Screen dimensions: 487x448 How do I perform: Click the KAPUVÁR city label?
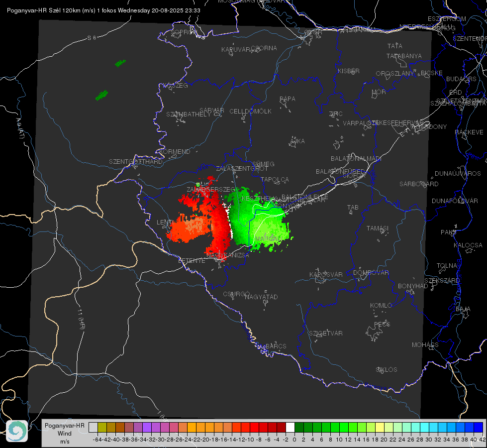[236, 50]
